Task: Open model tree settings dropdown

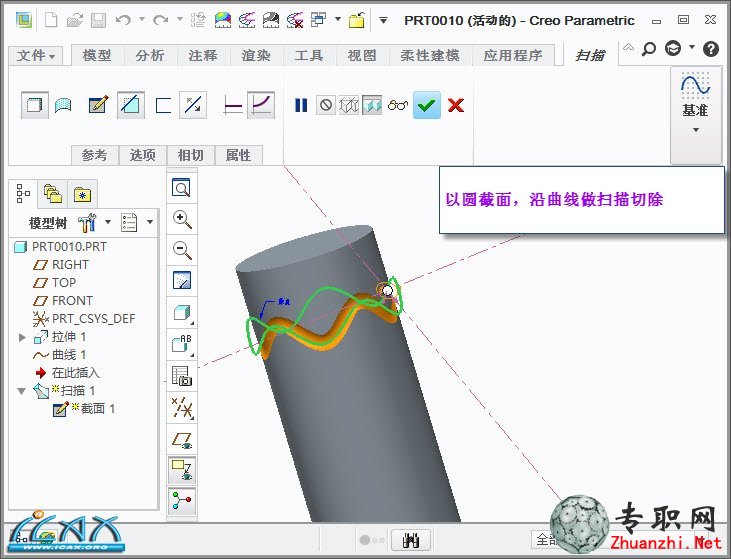Action: pyautogui.click(x=108, y=222)
